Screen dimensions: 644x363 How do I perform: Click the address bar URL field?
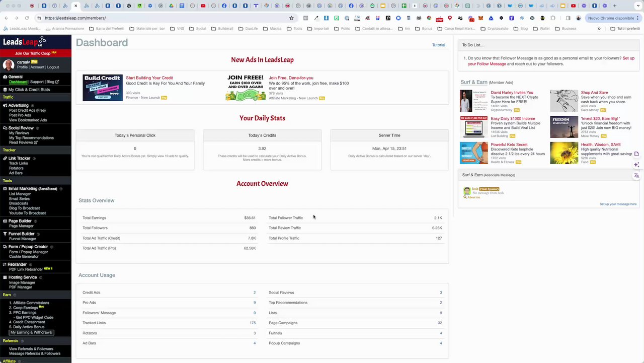pyautogui.click(x=166, y=18)
